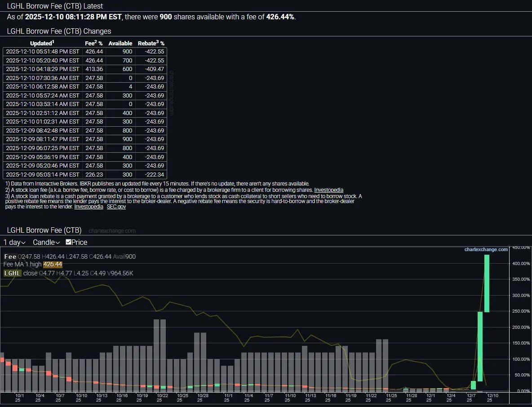The height and width of the screenshot is (407, 532).
Task: Select row 2025-12-10 04:18:29 PM EST
Action: 85,69
